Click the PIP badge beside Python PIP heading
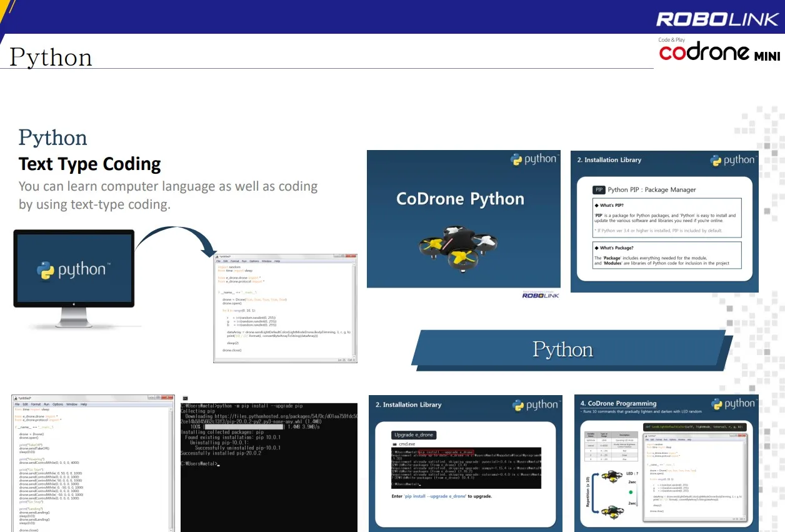Screen dimensions: 785x532 599,189
